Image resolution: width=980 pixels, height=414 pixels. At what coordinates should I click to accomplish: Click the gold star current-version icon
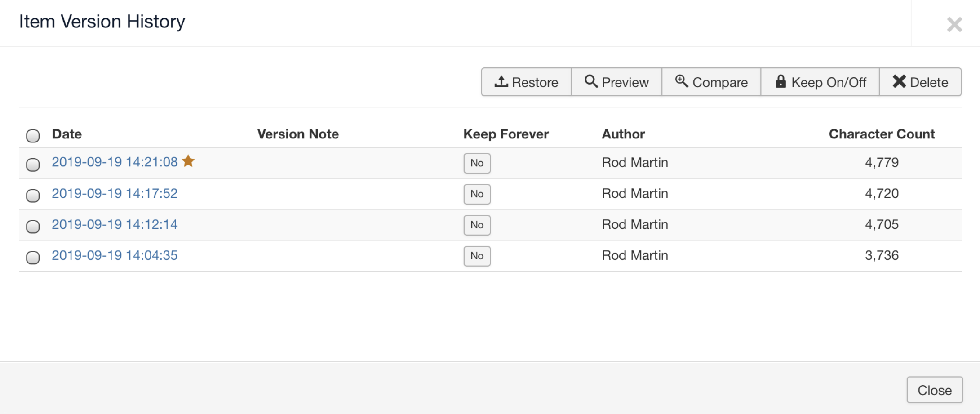pyautogui.click(x=188, y=161)
